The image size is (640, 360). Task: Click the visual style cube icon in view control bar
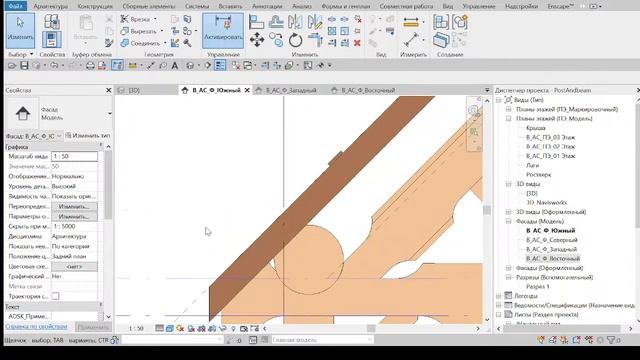pyautogui.click(x=170, y=328)
